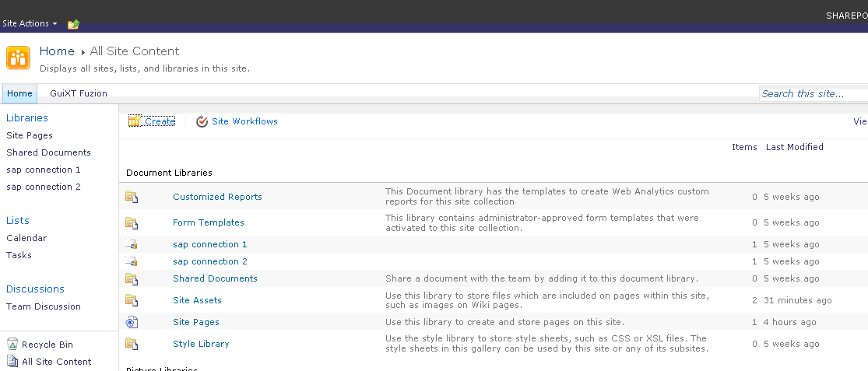Select the GuiXT Fuzion navigation tab
This screenshot has height=371, width=868.
tap(79, 93)
